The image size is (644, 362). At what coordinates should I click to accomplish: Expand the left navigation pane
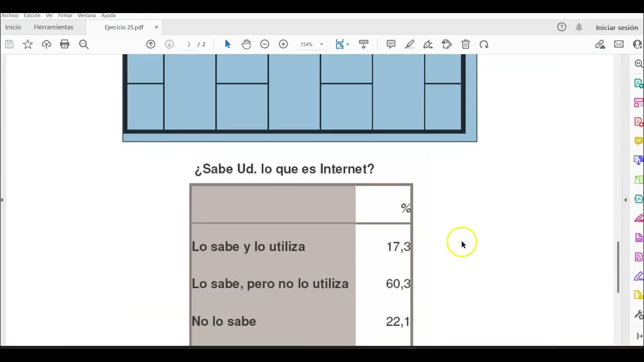2,200
